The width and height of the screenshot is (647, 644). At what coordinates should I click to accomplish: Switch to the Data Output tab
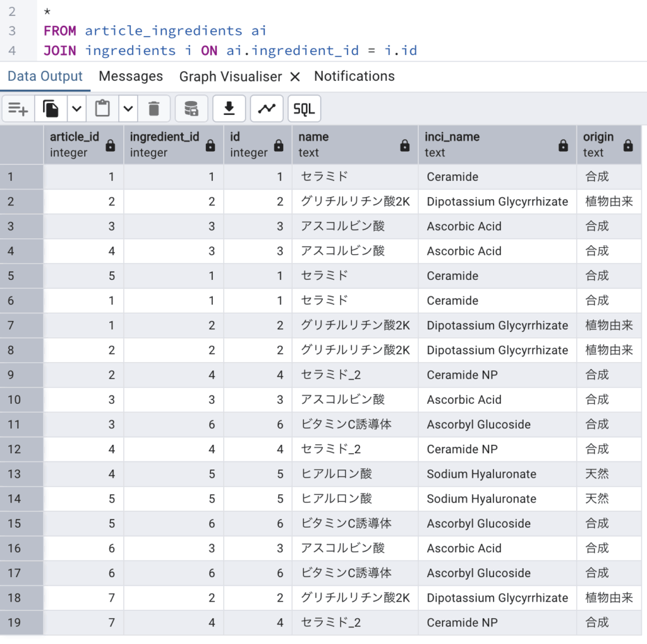coord(45,76)
